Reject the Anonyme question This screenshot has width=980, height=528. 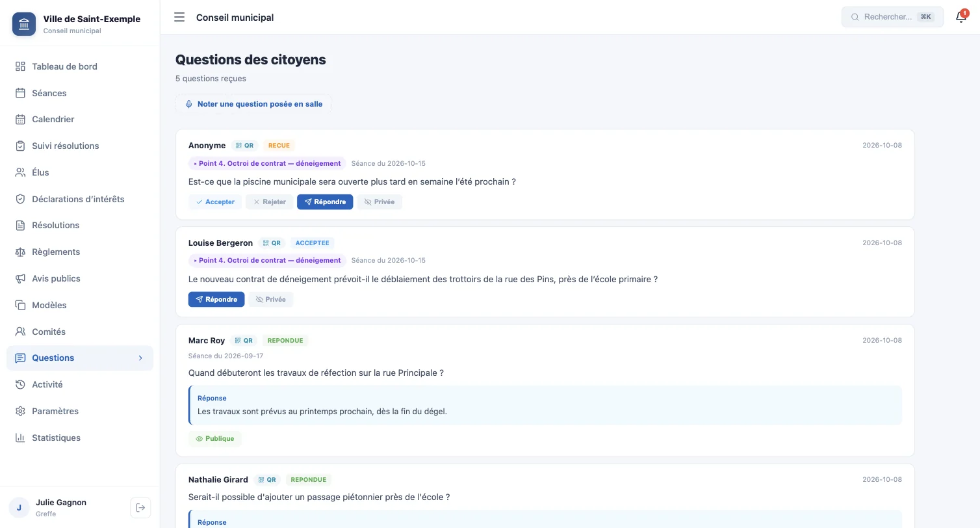pyautogui.click(x=270, y=202)
